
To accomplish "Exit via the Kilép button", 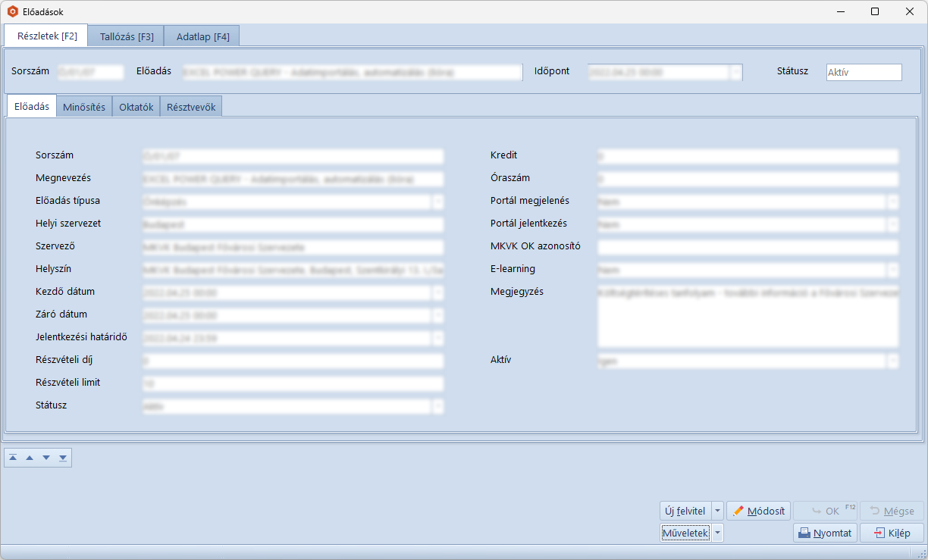I will click(892, 533).
